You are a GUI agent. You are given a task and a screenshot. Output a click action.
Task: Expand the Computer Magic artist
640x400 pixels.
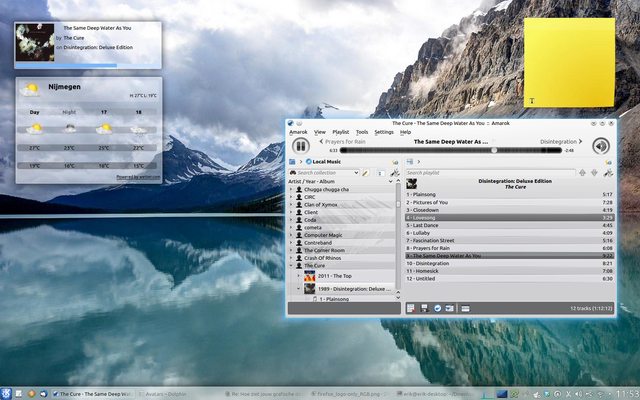coord(291,235)
